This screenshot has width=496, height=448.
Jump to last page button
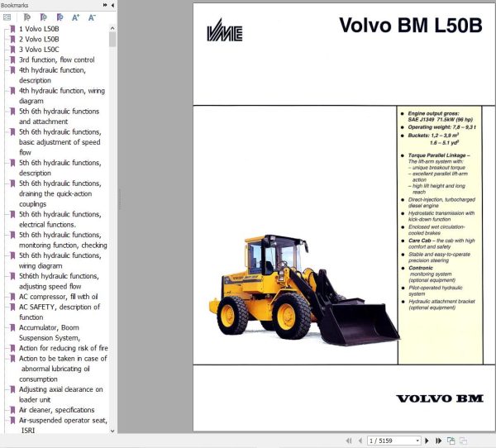point(438,441)
